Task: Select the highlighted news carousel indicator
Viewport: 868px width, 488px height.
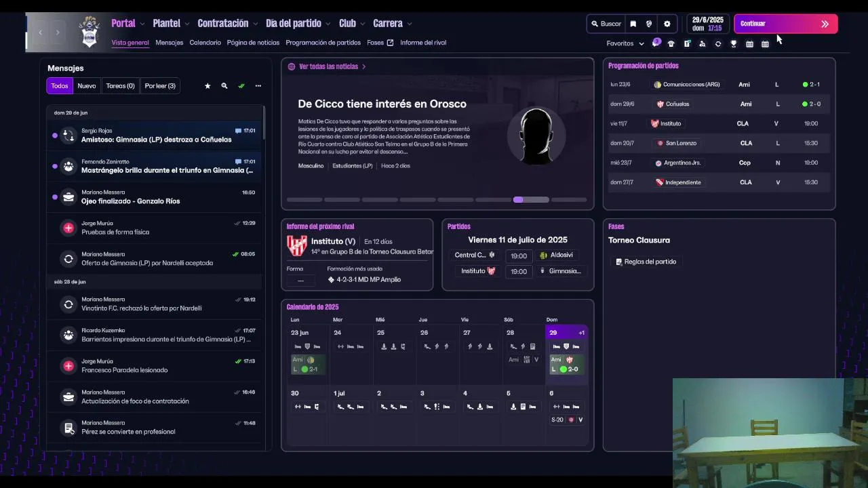Action: point(531,200)
